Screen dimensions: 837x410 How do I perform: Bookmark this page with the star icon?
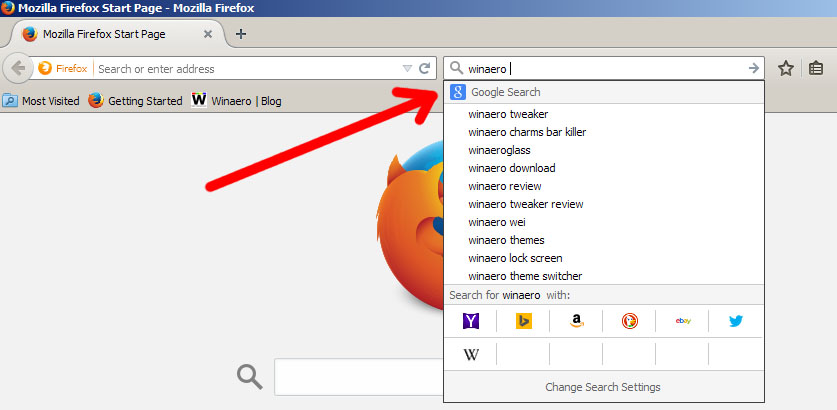coord(785,68)
